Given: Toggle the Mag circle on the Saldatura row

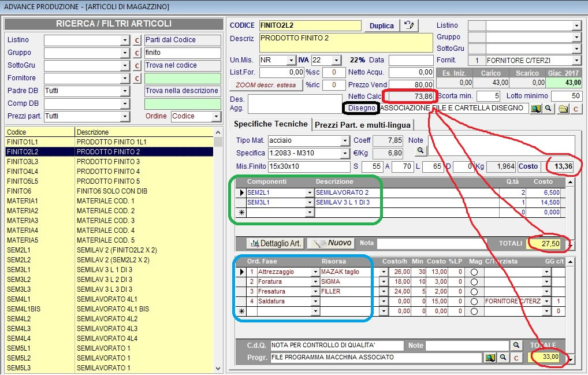Looking at the screenshot, I should 474,302.
